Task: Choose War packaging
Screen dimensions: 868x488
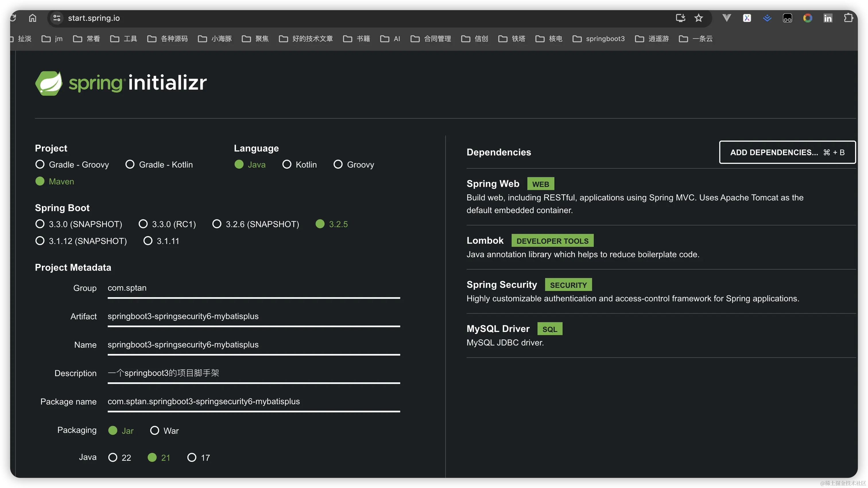Action: 164,430
